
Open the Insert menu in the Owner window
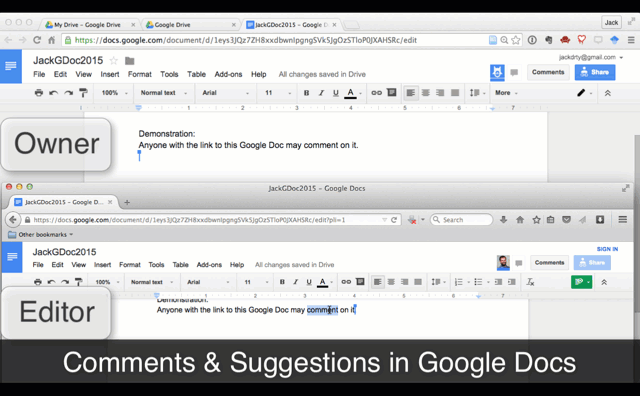coord(110,74)
